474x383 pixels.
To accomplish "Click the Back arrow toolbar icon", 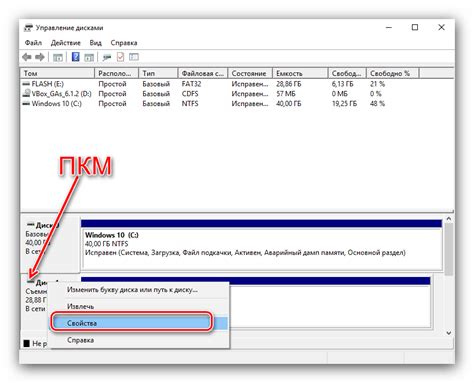I will [27, 57].
